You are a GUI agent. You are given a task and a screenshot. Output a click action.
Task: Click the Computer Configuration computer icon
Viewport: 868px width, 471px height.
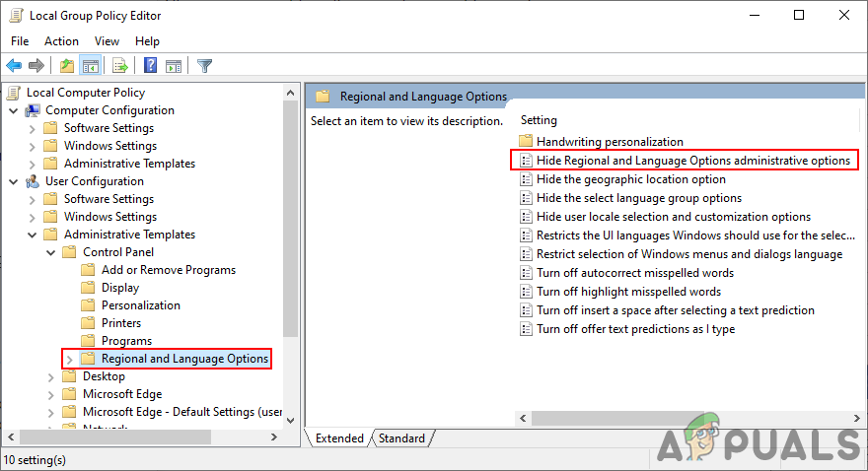point(33,110)
